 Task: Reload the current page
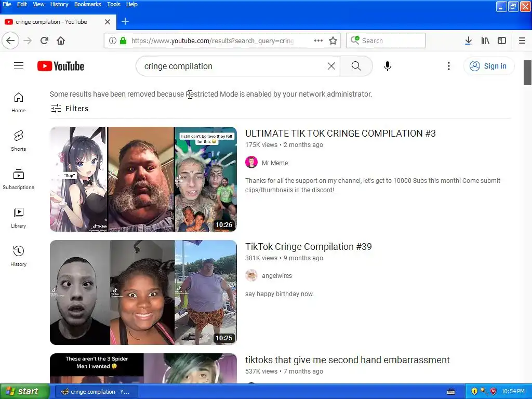(x=44, y=41)
